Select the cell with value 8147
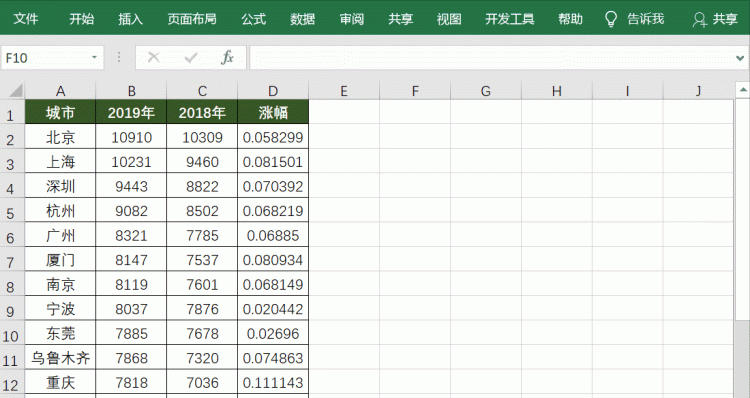Viewport: 750px width, 398px height. (x=131, y=260)
